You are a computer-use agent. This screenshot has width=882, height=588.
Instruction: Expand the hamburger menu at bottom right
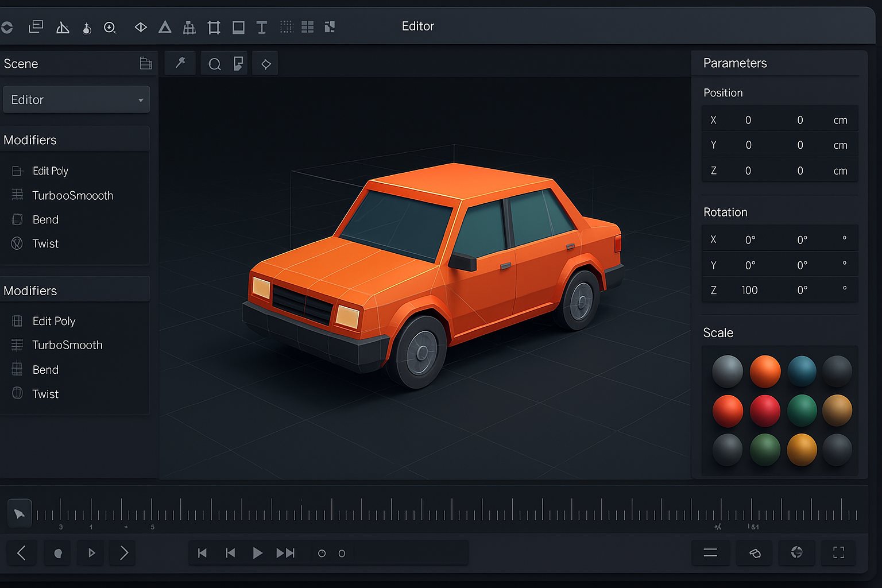(x=710, y=552)
